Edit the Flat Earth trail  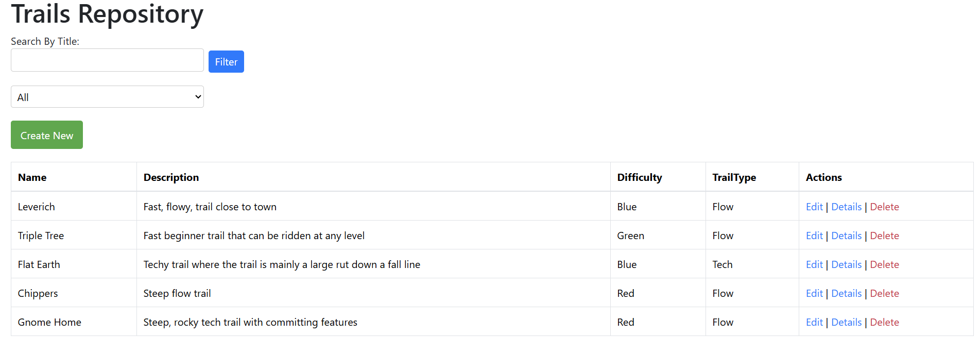coord(814,264)
